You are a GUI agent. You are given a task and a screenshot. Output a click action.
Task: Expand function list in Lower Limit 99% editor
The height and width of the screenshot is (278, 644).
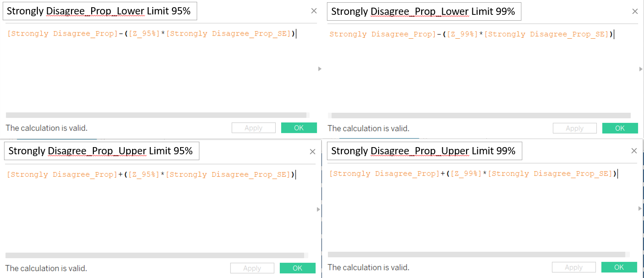641,69
